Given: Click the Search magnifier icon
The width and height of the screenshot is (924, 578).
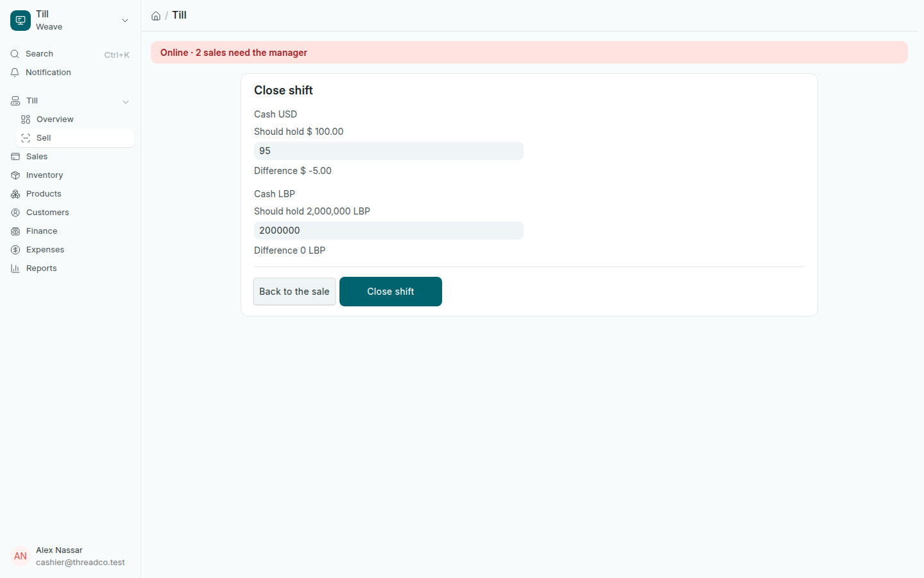Looking at the screenshot, I should (15, 54).
